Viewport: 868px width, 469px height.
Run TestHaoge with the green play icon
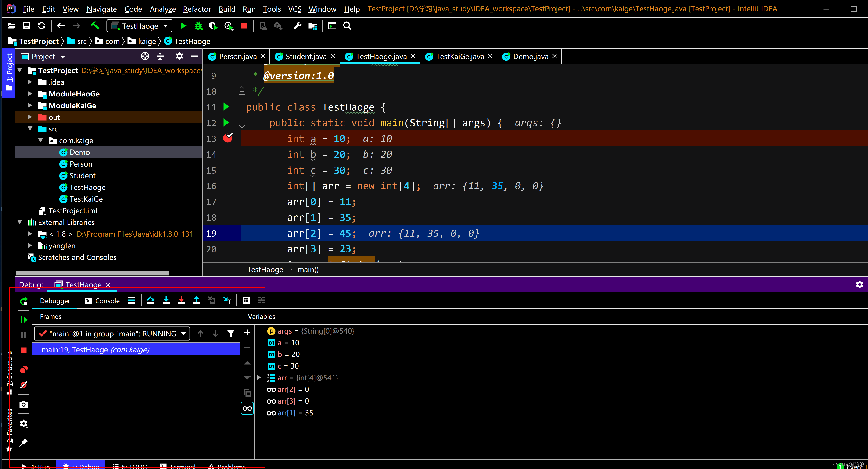click(183, 26)
